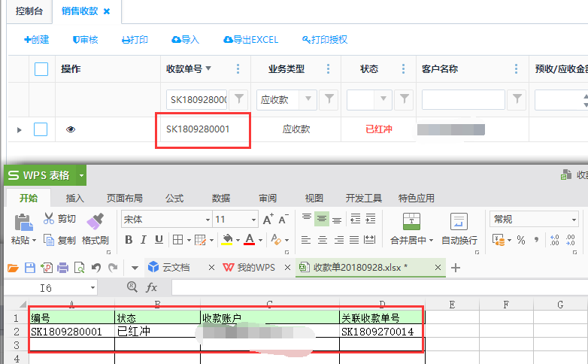Click the Bold formatting icon
Screen dimensions: 588x364
tap(129, 240)
